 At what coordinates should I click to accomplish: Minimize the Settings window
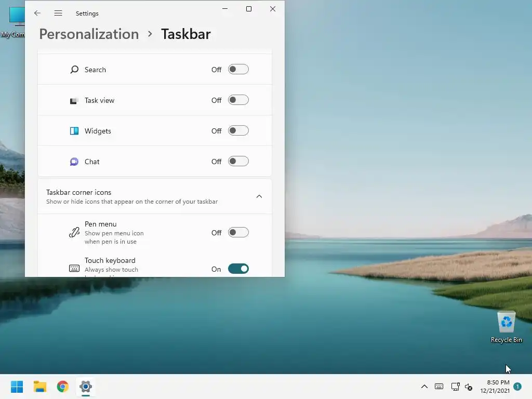point(225,9)
